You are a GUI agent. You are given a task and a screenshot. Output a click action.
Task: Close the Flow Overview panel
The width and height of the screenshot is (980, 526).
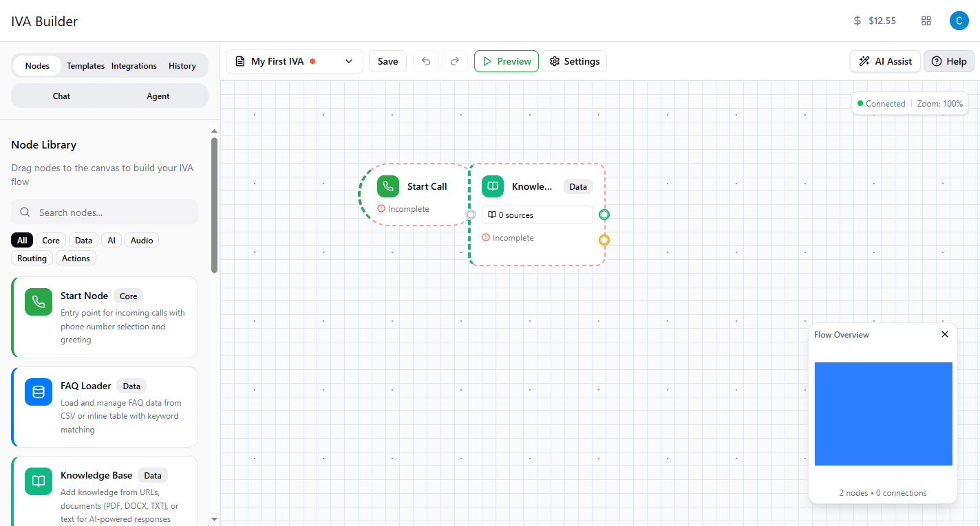pos(944,334)
